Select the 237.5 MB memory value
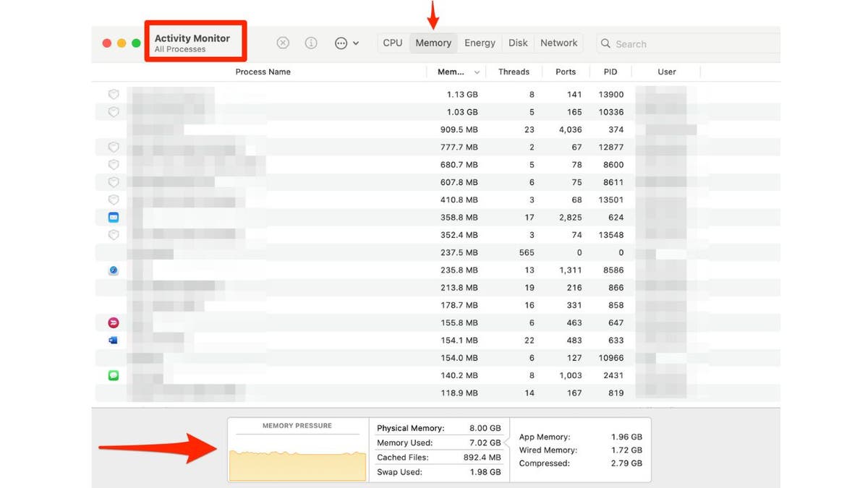Screen dimensions: 868x488 459,253
